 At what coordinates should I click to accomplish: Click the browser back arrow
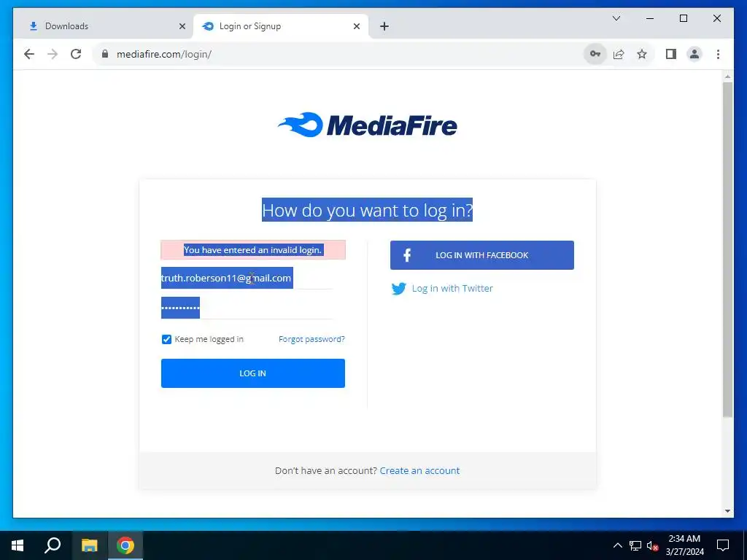tap(29, 54)
